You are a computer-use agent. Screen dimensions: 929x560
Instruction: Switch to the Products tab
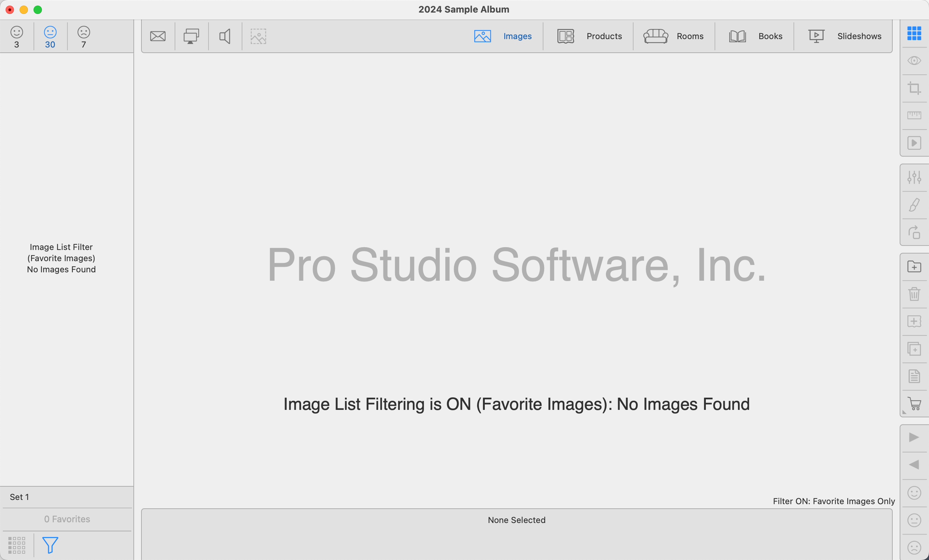[589, 36]
